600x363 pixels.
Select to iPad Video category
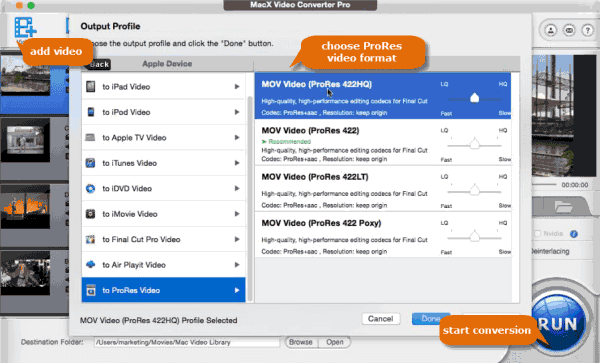pos(163,86)
